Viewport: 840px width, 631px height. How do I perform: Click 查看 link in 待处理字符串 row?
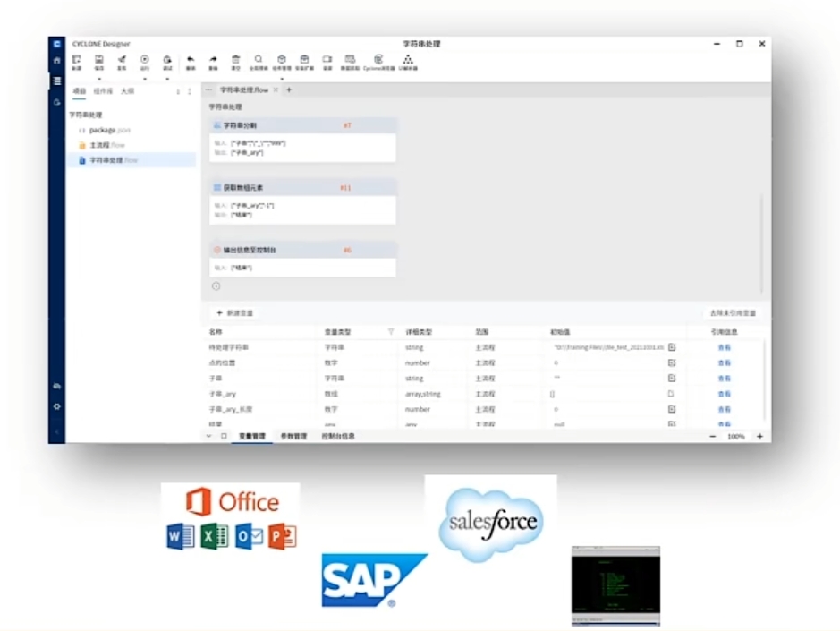725,347
